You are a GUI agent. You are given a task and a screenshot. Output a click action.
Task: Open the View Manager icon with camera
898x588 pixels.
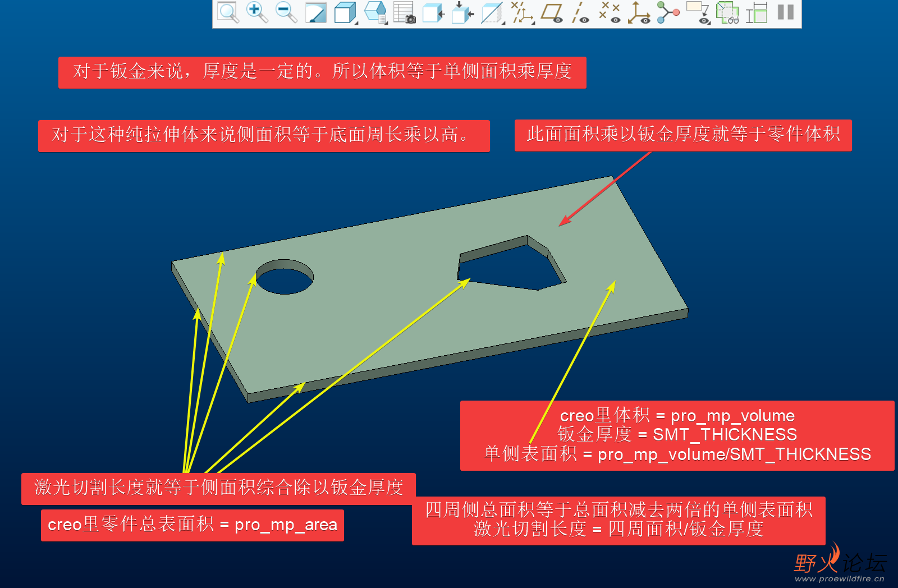point(404,12)
